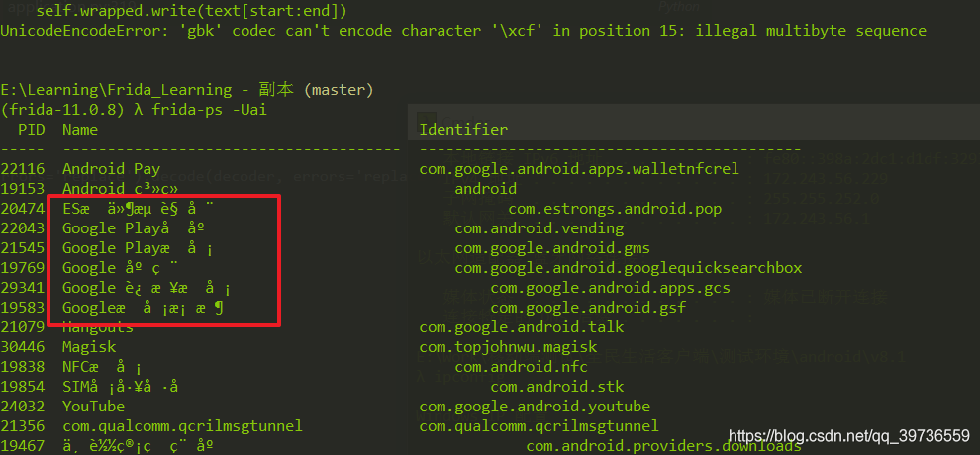Select PID 24032 in the list
The image size is (980, 455).
pyautogui.click(x=23, y=407)
